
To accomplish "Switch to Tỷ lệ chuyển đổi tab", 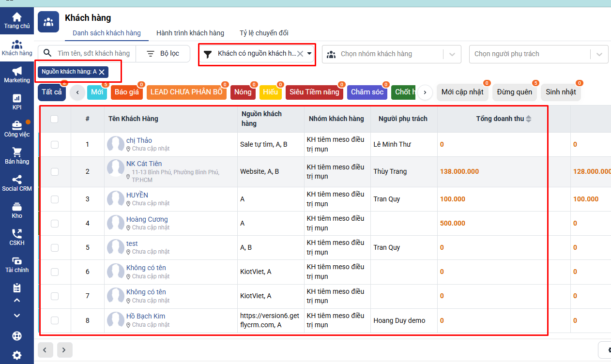I will click(x=264, y=33).
